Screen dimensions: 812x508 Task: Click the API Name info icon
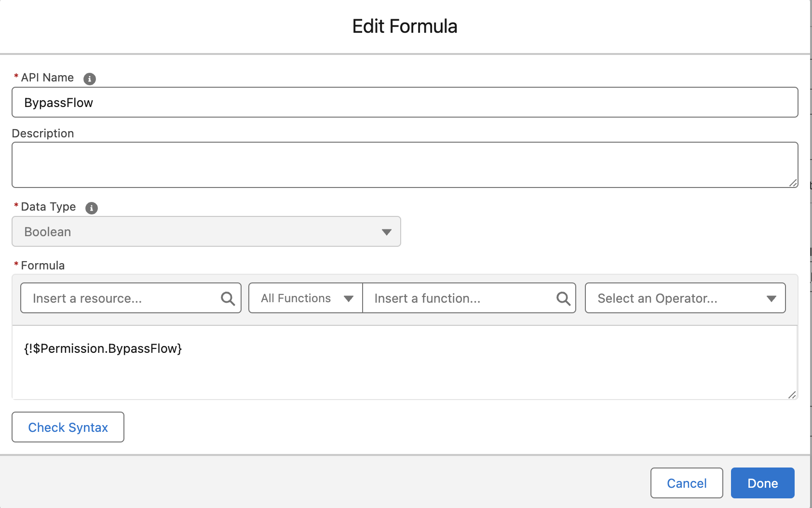coord(90,79)
